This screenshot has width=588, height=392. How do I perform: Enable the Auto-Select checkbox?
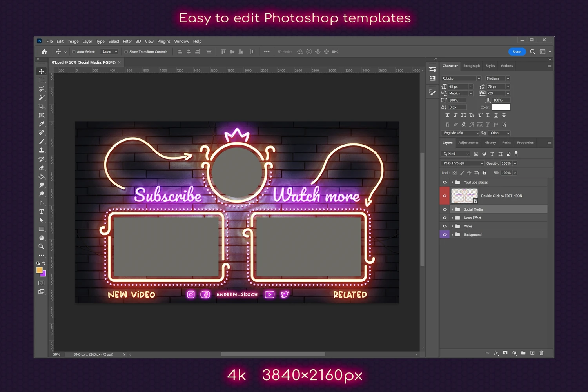[x=74, y=52]
